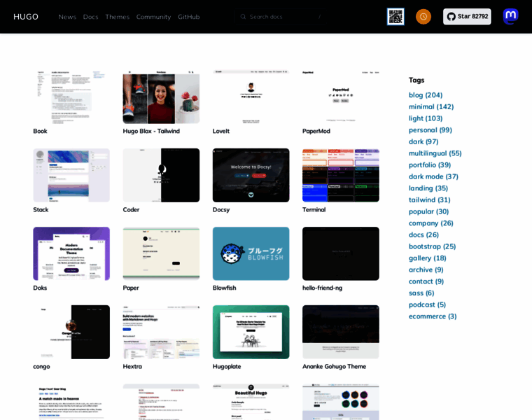The height and width of the screenshot is (420, 532).
Task: Open the QR code icon in header
Action: coord(395,17)
